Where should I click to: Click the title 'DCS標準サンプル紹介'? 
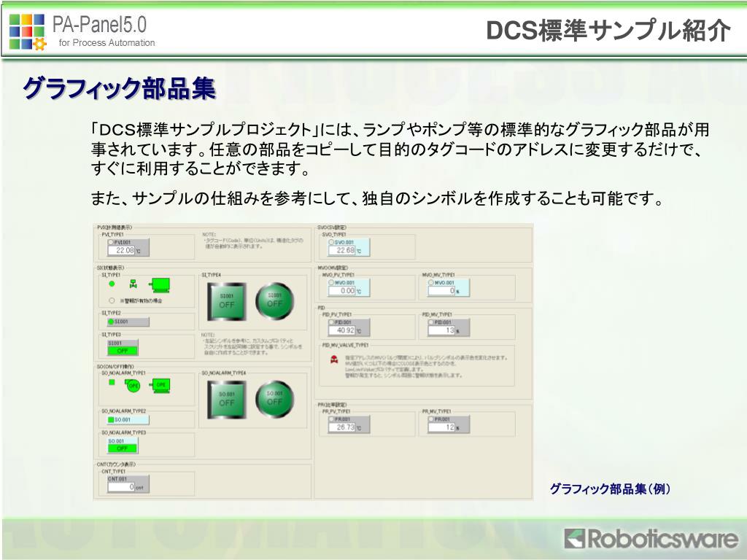[608, 31]
